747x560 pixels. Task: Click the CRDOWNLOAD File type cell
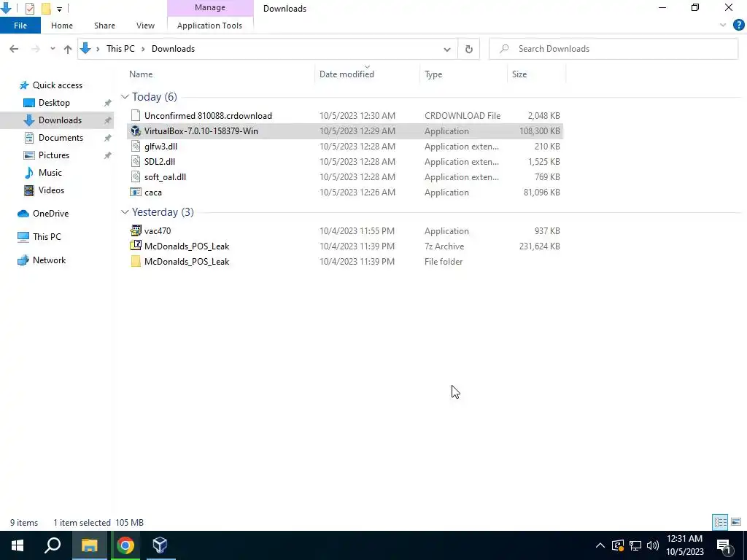click(x=462, y=116)
